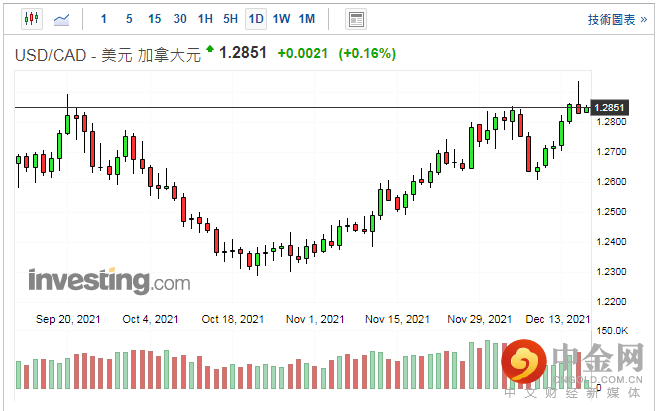
Task: Click the 1.2200 price axis label
Action: tap(611, 302)
